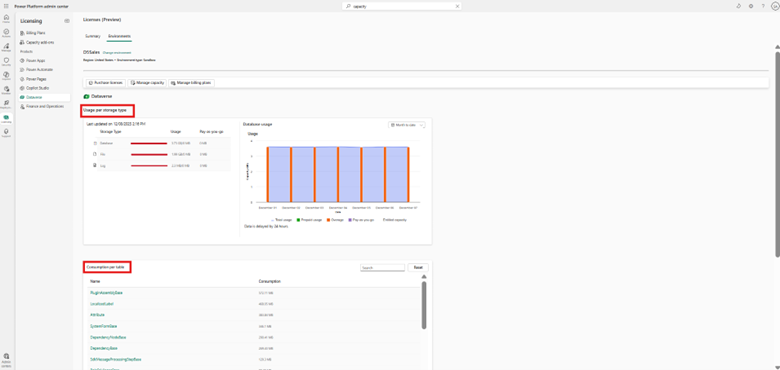Open the SystemFormBase table link
The width and height of the screenshot is (780, 370).
[103, 326]
